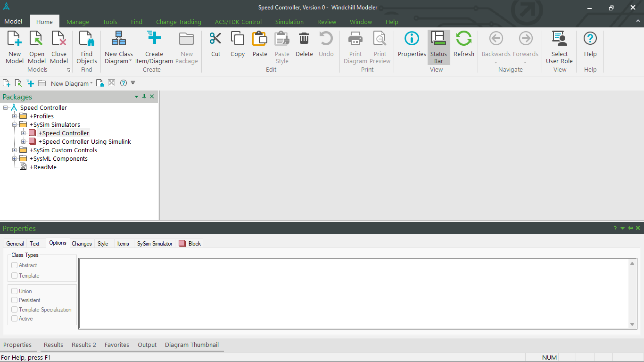Image resolution: width=644 pixels, height=362 pixels.
Task: Open a new model with New Model icon
Action: pos(14,47)
